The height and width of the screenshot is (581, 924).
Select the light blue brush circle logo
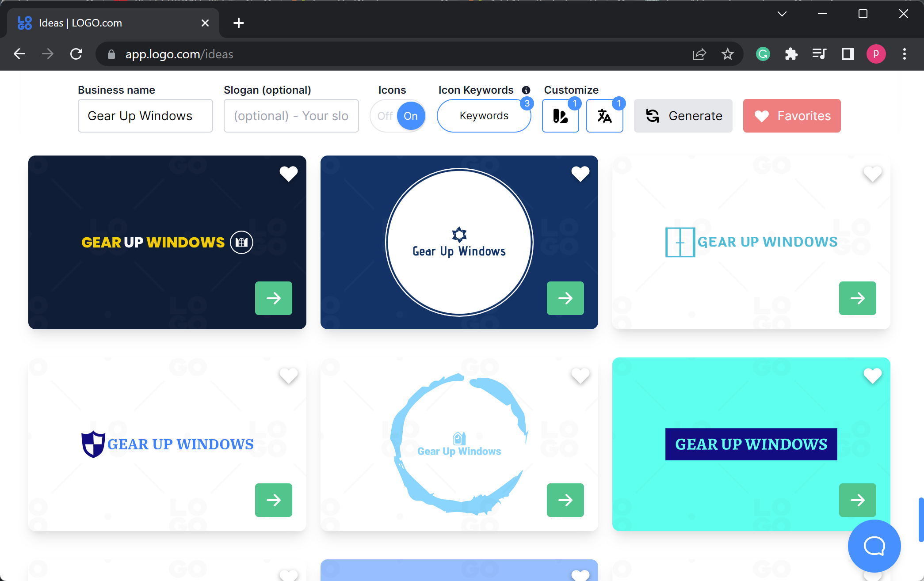coord(459,444)
